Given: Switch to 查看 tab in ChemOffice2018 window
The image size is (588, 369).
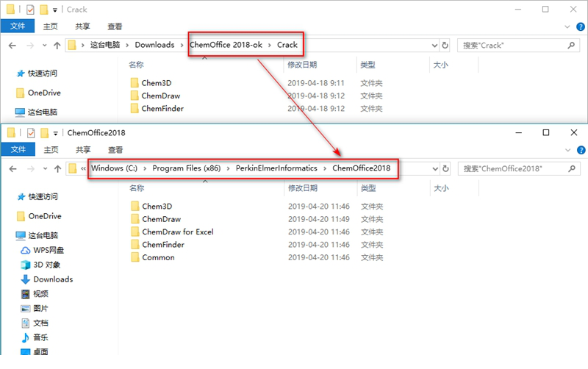Looking at the screenshot, I should pos(115,150).
